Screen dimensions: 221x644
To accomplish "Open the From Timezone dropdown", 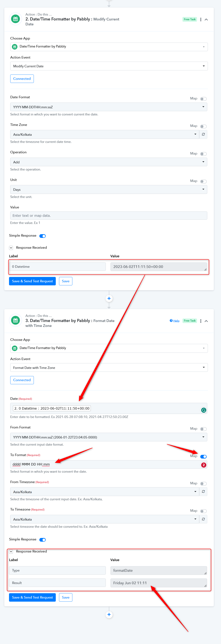I will 105,492.
